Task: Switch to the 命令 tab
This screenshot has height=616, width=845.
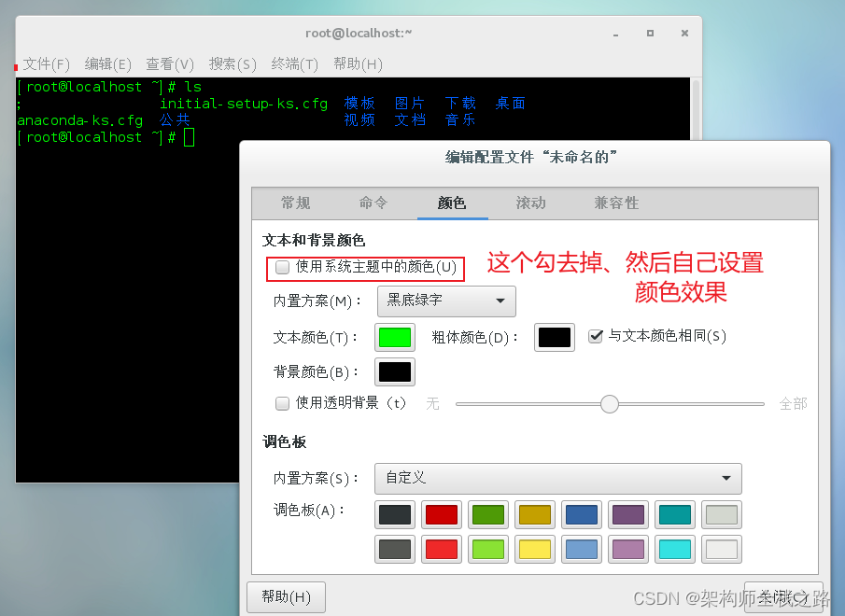Action: (x=373, y=203)
